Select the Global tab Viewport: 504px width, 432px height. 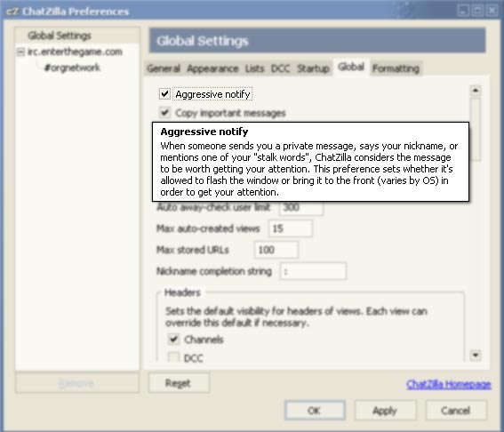[x=351, y=67]
